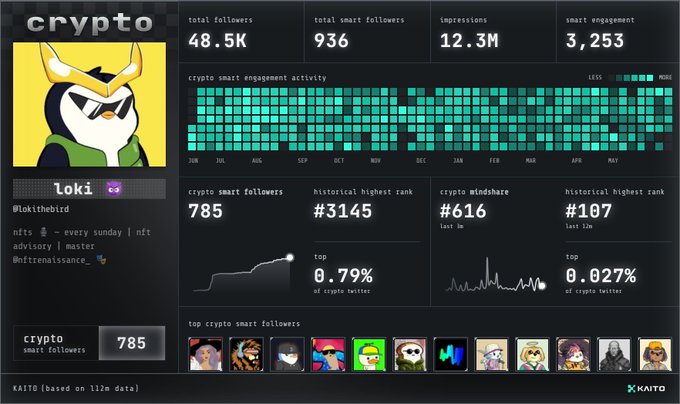Viewport: 680px width, 404px height.
Task: Click the mindshare spike line chart
Action: click(495, 275)
